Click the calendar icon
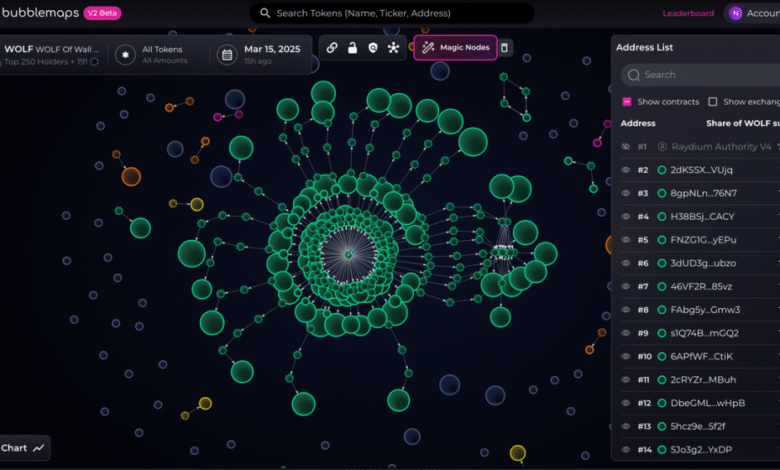This screenshot has width=780, height=470. click(227, 55)
